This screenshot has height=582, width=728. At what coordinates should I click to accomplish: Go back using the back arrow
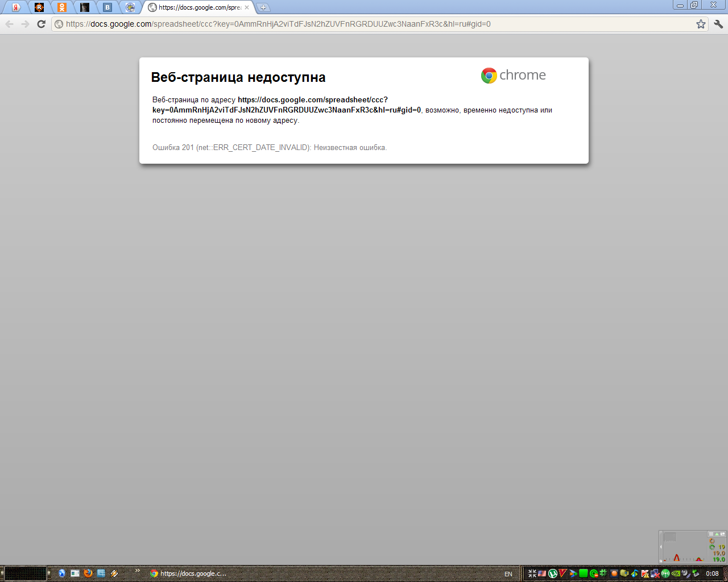[x=9, y=24]
